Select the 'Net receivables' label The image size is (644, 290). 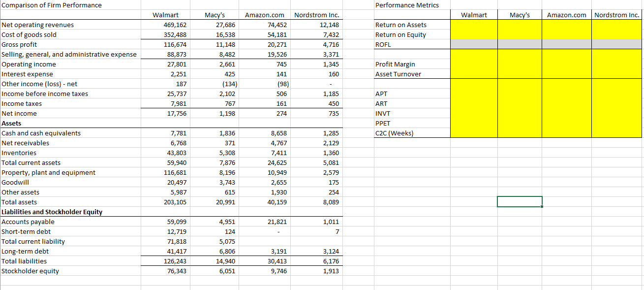tap(26, 143)
